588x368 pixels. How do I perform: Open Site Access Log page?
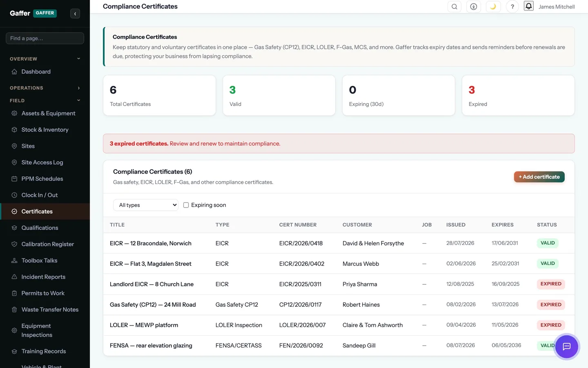[x=45, y=162]
